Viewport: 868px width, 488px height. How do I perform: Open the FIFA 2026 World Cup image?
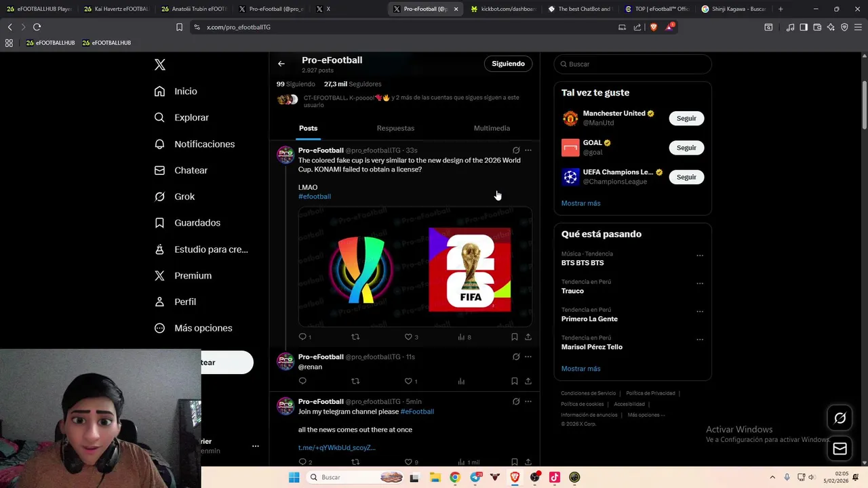point(470,269)
